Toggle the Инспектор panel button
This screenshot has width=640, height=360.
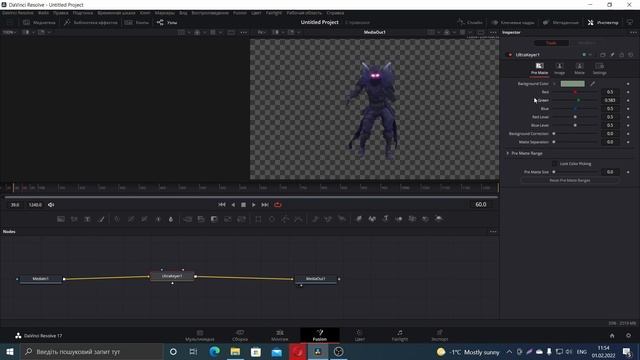603,22
